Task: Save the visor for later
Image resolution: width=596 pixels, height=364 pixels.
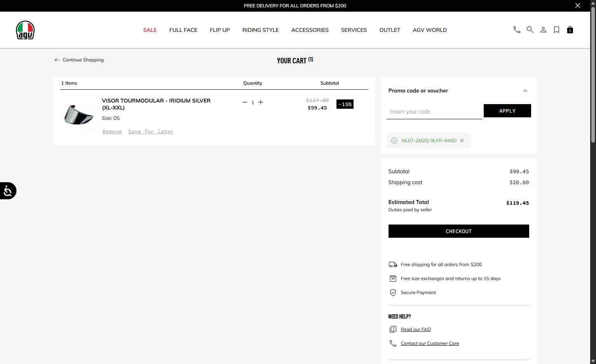Action: (x=151, y=132)
